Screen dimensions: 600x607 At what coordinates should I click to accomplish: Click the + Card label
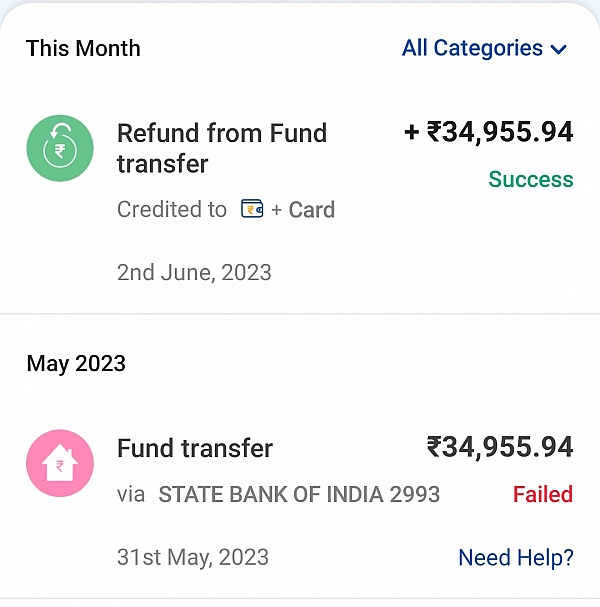coord(303,209)
